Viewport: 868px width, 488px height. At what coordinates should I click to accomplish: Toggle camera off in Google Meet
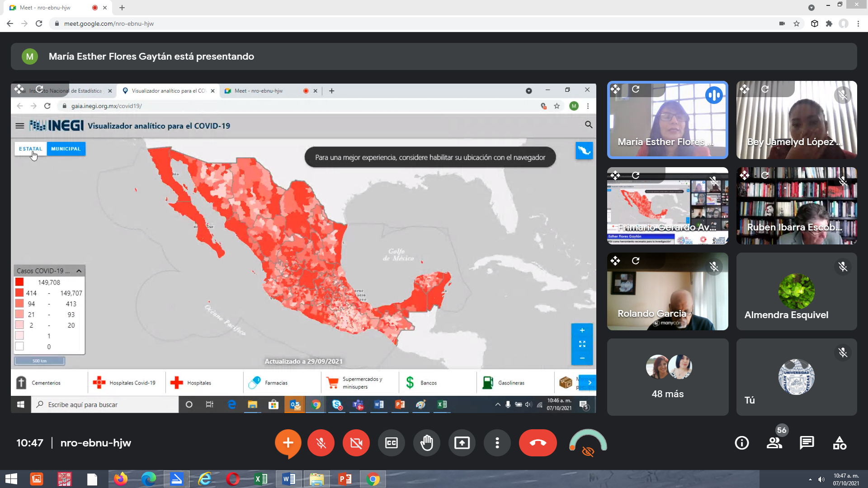pos(355,443)
